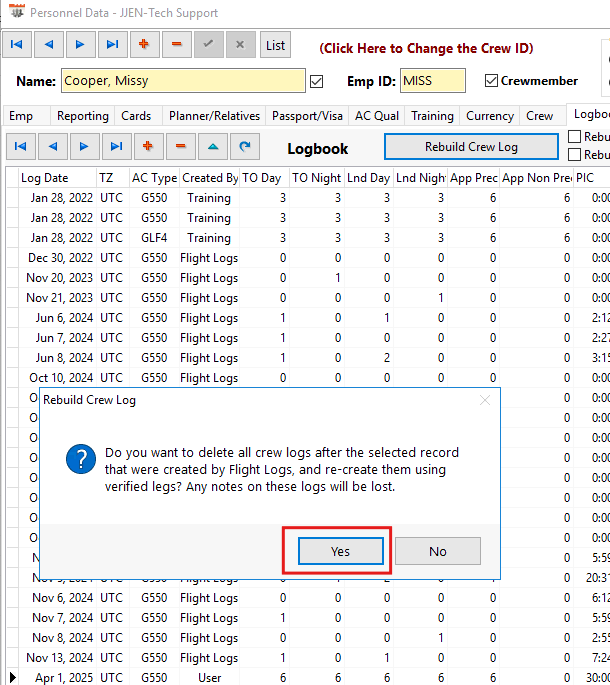Open the Currency tab

tap(490, 116)
